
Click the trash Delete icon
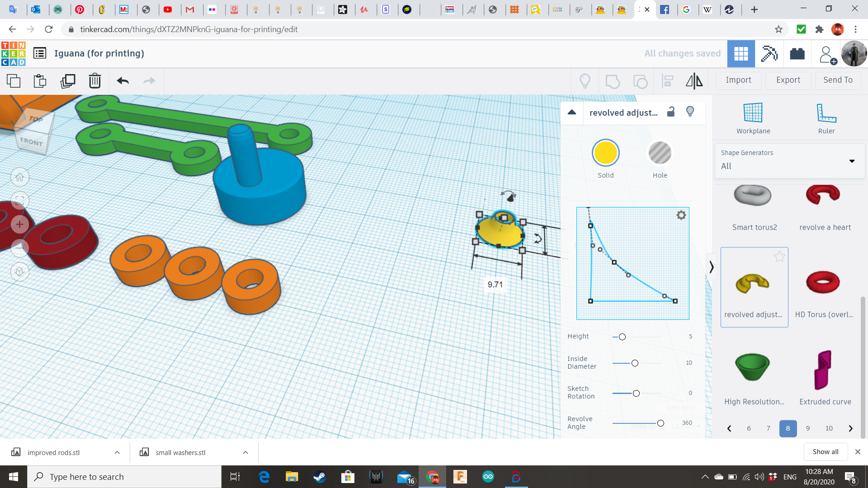tap(94, 81)
